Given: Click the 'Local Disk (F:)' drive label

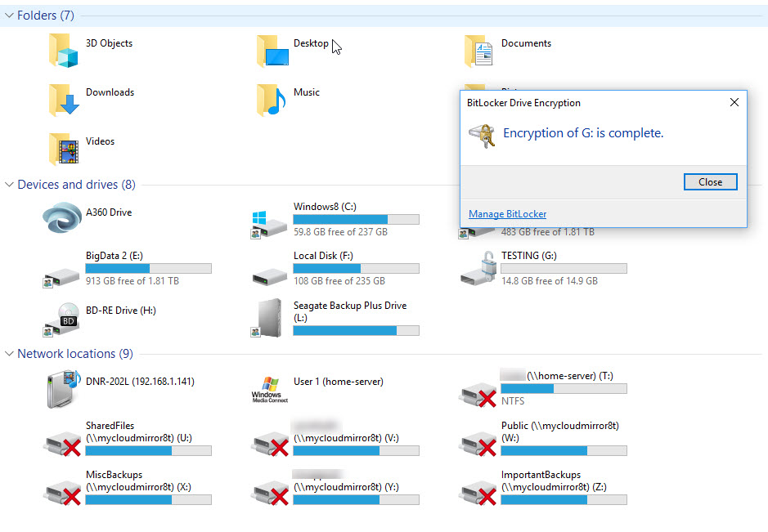Looking at the screenshot, I should click(323, 256).
